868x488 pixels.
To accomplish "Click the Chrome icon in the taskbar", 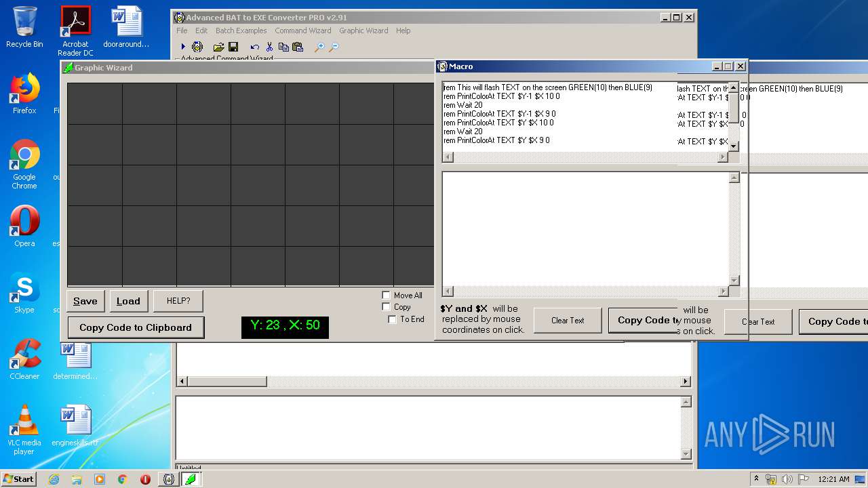I will click(x=122, y=479).
